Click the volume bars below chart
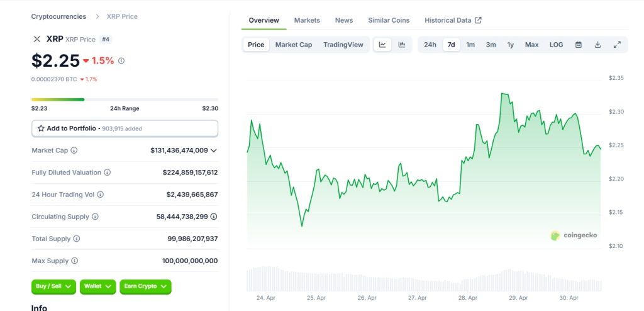Viewport: 644px width, 311px height. (x=424, y=280)
